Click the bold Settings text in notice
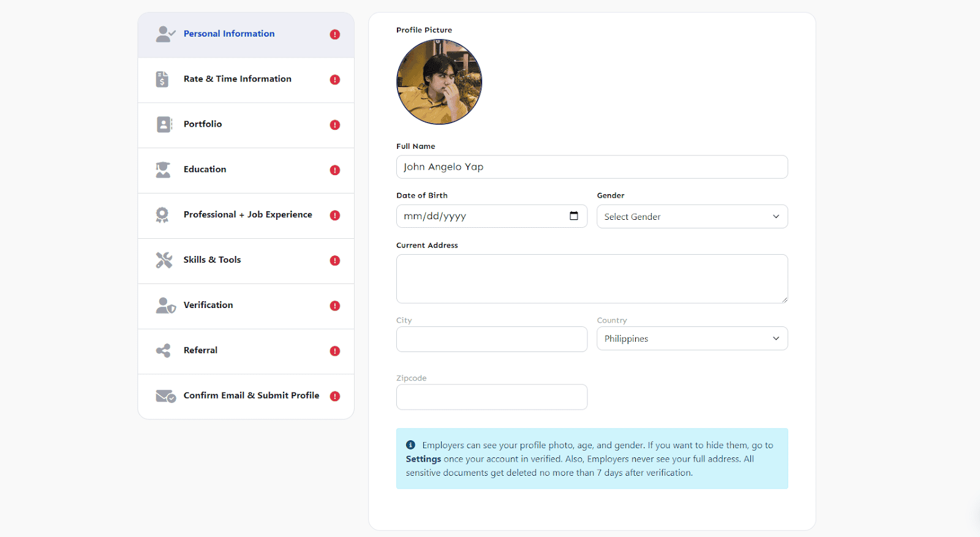The width and height of the screenshot is (980, 537). (x=423, y=459)
